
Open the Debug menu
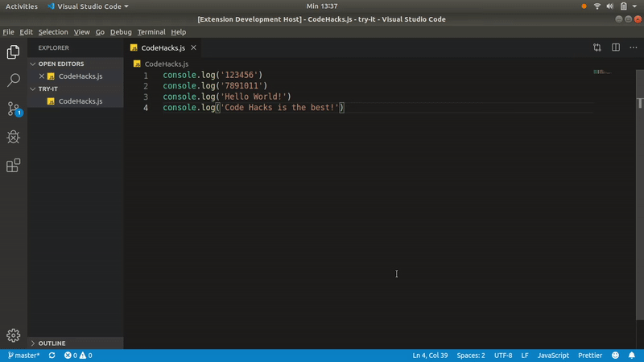[121, 32]
